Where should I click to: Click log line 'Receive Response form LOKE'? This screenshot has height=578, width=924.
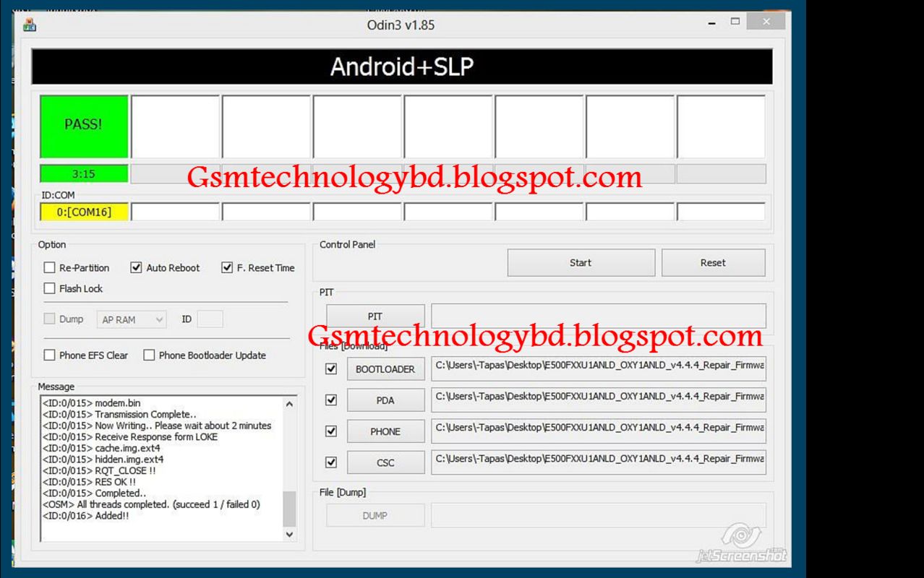(130, 436)
